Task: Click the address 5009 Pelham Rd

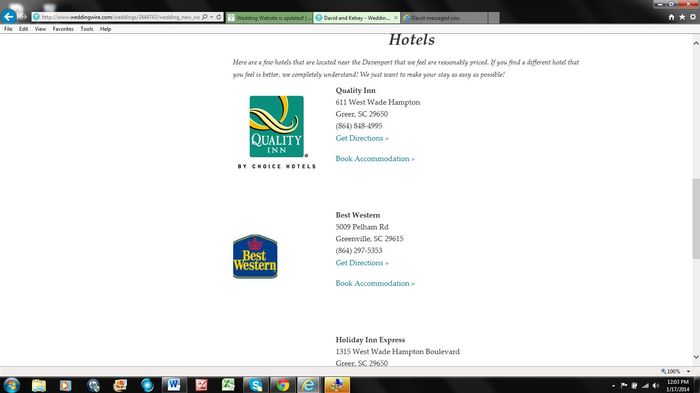Action: (362, 227)
